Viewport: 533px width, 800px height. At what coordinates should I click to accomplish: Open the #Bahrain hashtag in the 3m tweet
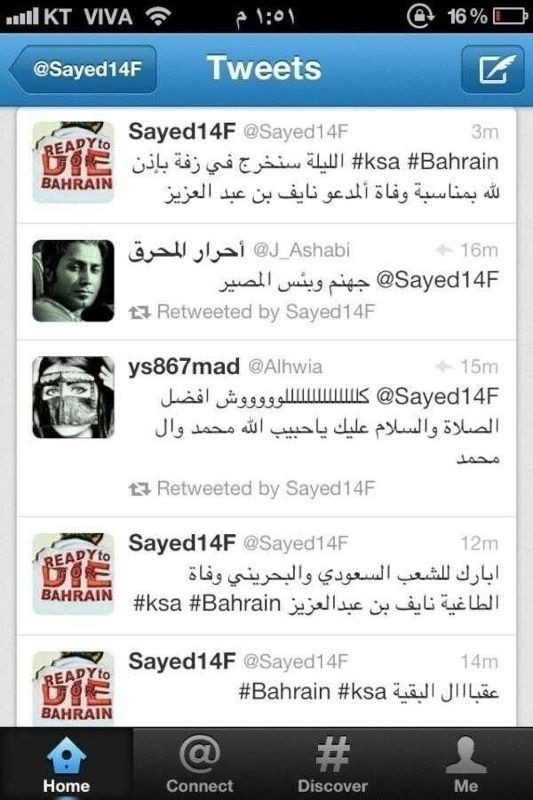coord(453,162)
